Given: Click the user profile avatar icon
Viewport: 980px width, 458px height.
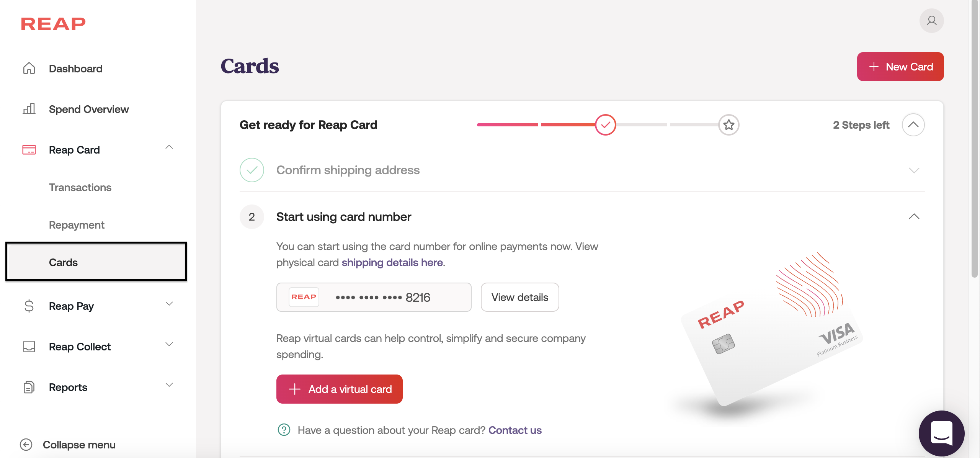Looking at the screenshot, I should tap(931, 21).
